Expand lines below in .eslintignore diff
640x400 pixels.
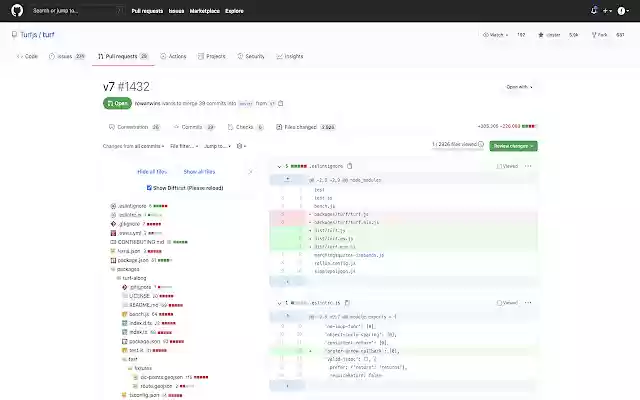[x=287, y=282]
